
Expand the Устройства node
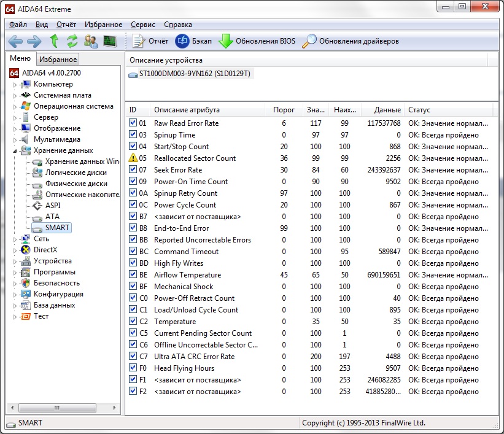click(x=15, y=262)
